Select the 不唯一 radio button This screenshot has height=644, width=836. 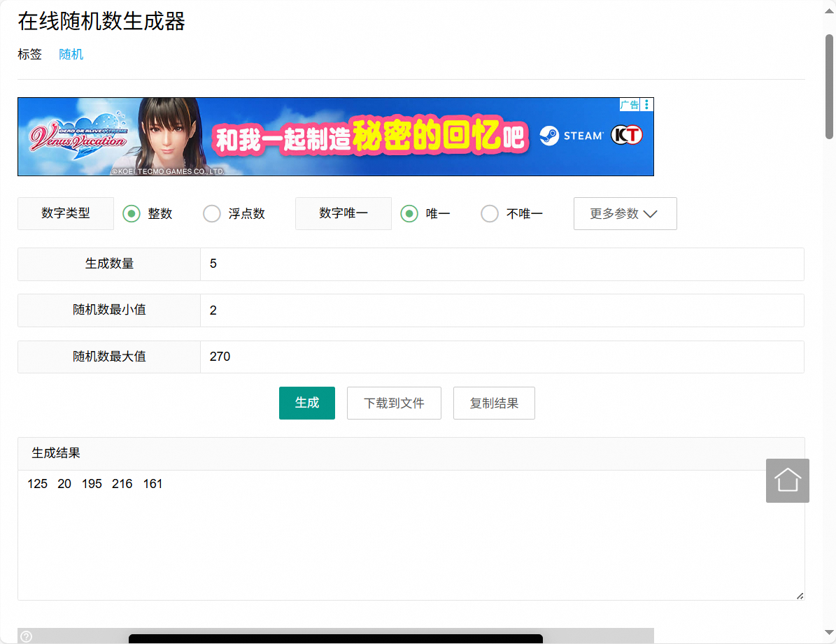pyautogui.click(x=490, y=214)
